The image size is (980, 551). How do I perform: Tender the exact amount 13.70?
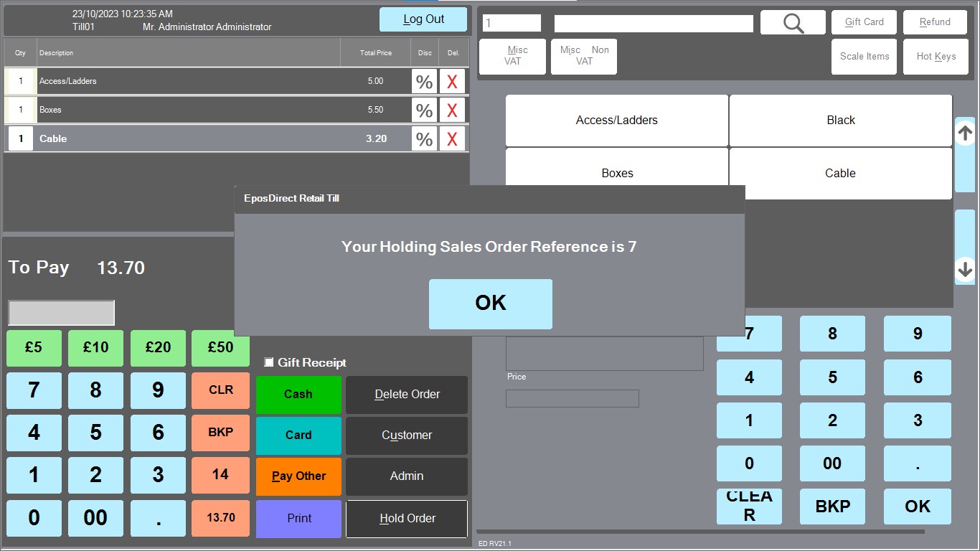[x=220, y=518]
